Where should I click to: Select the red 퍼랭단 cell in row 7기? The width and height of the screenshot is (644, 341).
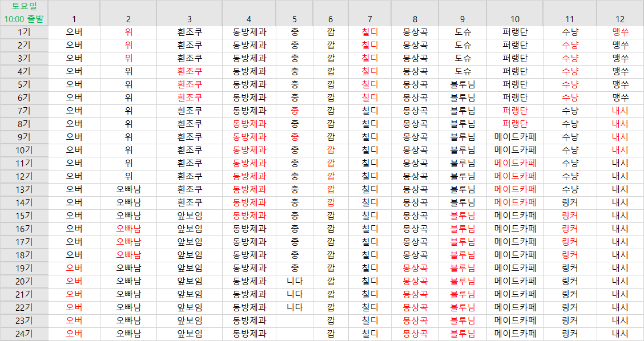click(515, 111)
